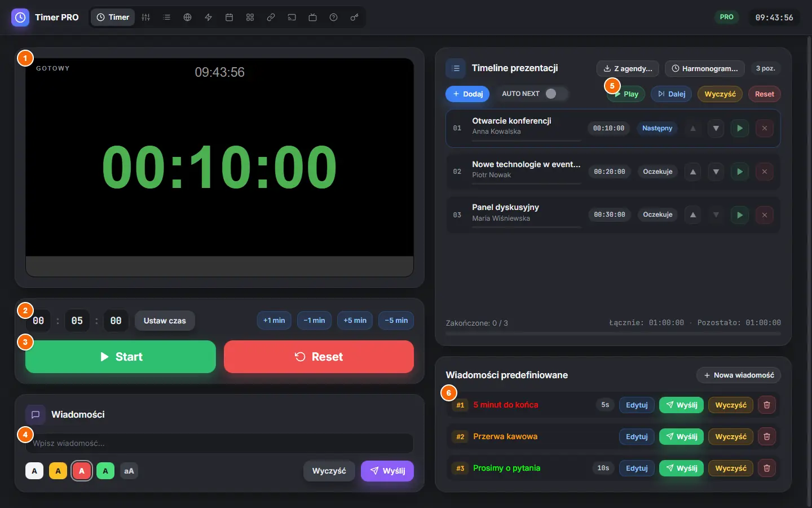Remove 'Panel dyskusyjny' with its X icon

coord(765,215)
